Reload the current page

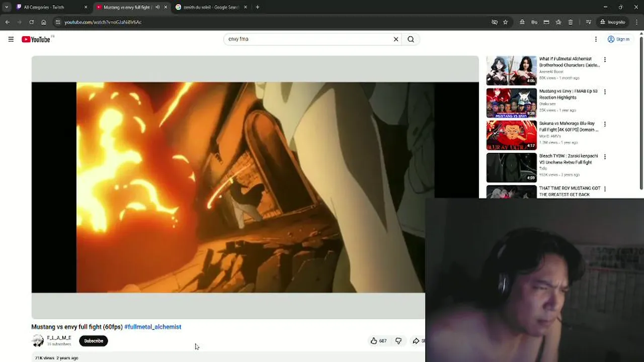31,22
